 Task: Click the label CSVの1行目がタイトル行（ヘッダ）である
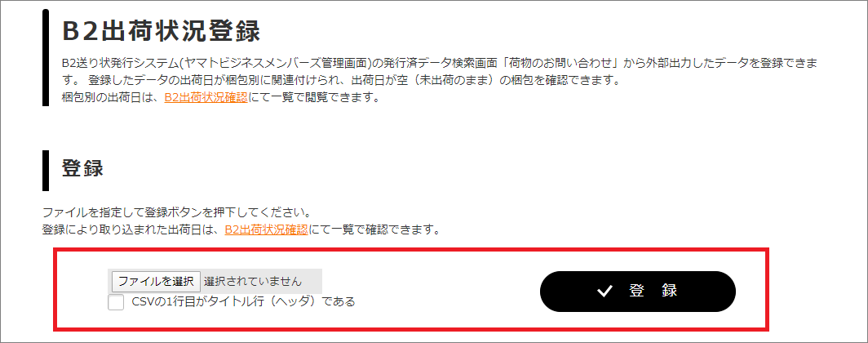pos(244,302)
